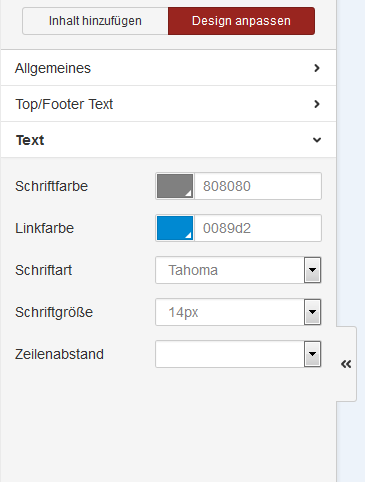Collapse sidebar with double-chevron handle
The height and width of the screenshot is (482, 365).
coord(346,364)
